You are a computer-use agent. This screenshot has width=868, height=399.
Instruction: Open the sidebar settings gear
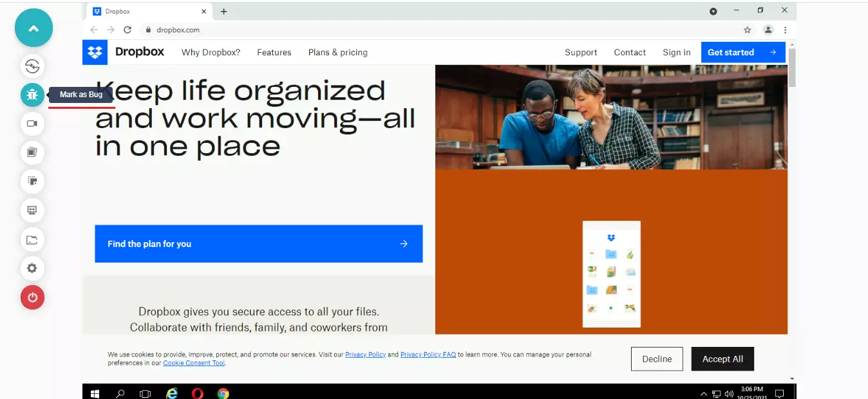pos(33,268)
